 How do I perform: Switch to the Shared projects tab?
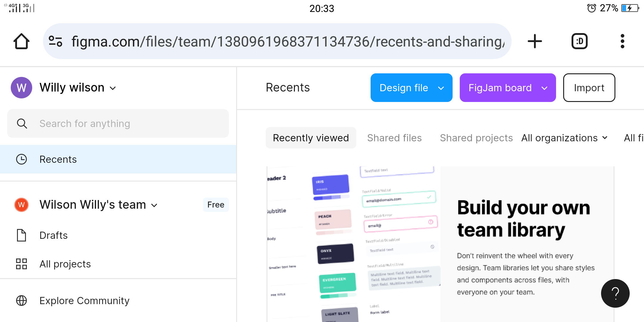point(476,138)
